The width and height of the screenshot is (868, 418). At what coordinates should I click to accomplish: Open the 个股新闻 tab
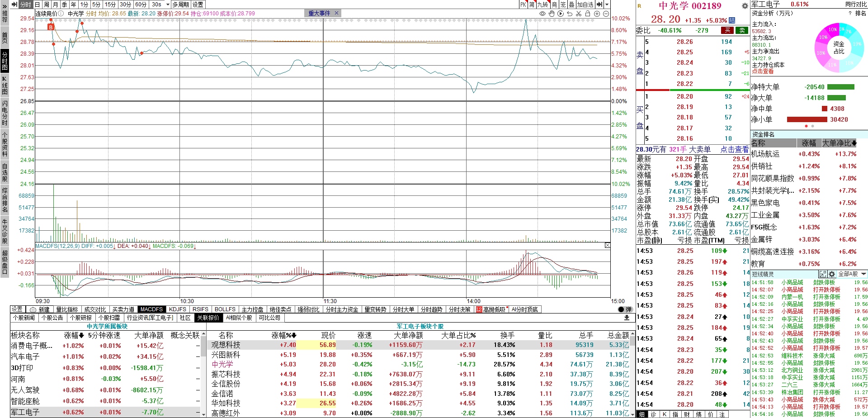tap(24, 318)
